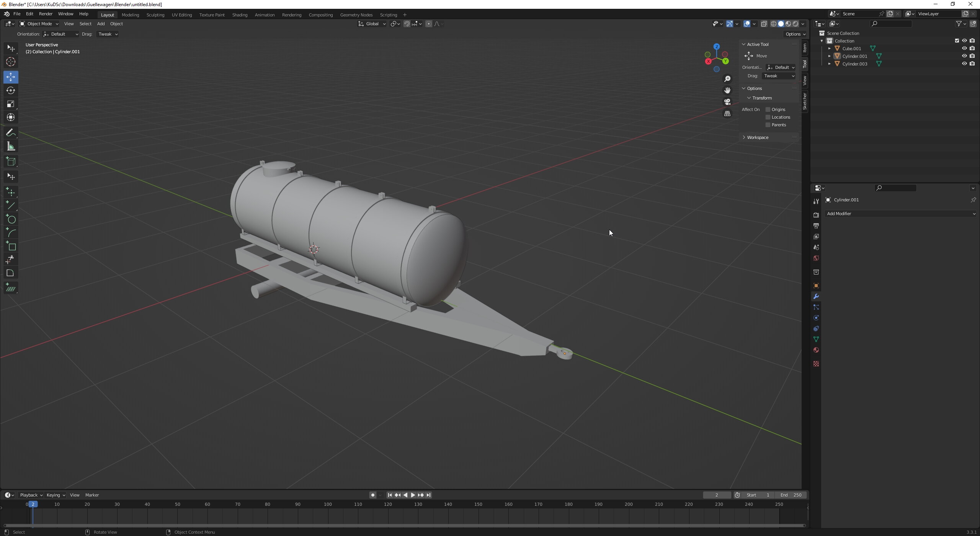This screenshot has width=980, height=536.
Task: Open the Object Mode dropdown
Action: pos(39,24)
